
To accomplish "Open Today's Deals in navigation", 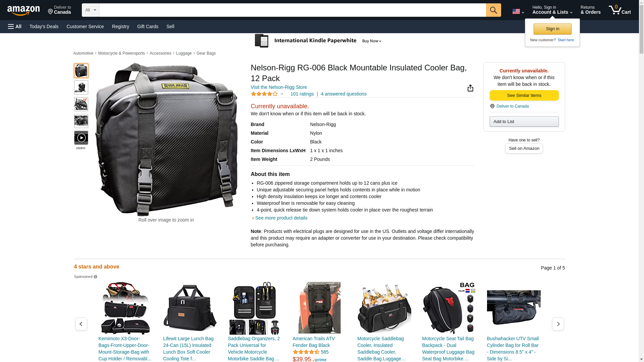I will pyautogui.click(x=44, y=26).
